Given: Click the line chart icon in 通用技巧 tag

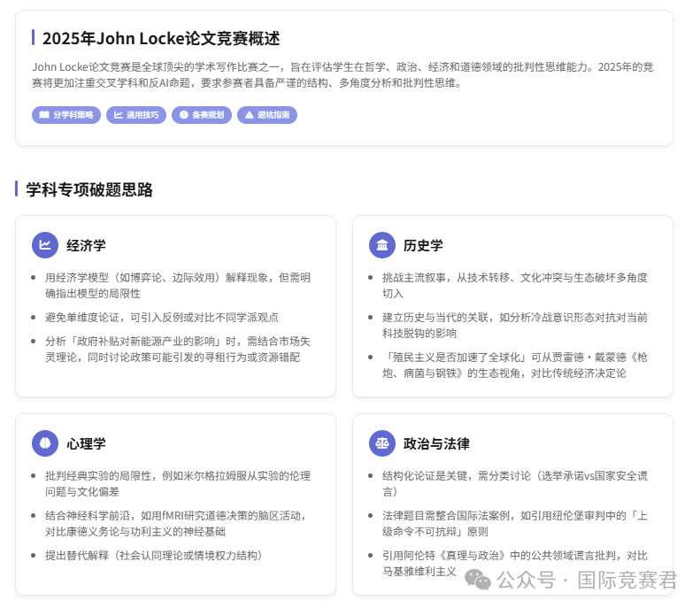Looking at the screenshot, I should pyautogui.click(x=119, y=115).
